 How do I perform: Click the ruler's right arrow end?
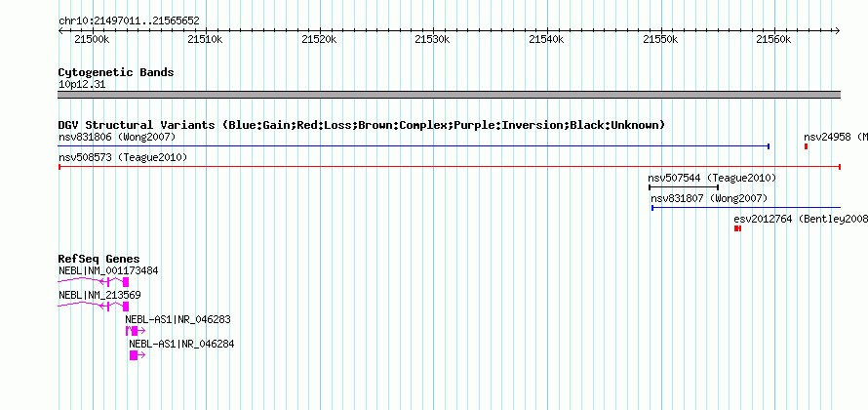pos(838,31)
